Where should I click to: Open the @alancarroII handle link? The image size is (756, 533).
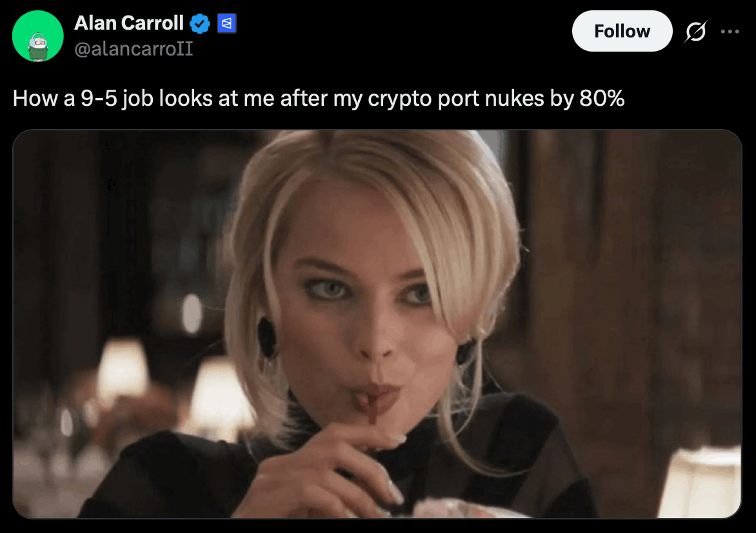(134, 48)
